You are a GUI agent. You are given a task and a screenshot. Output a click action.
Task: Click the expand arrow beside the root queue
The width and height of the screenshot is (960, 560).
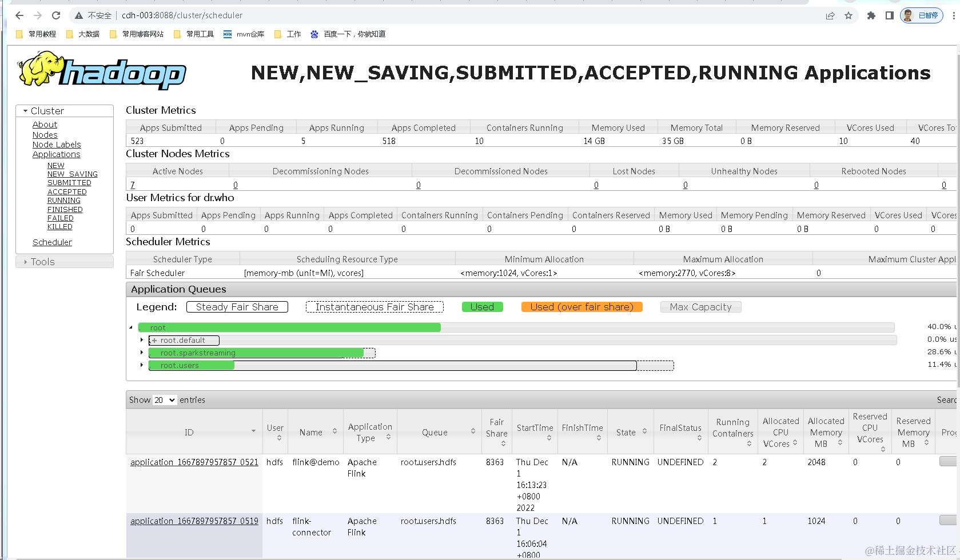click(x=131, y=327)
